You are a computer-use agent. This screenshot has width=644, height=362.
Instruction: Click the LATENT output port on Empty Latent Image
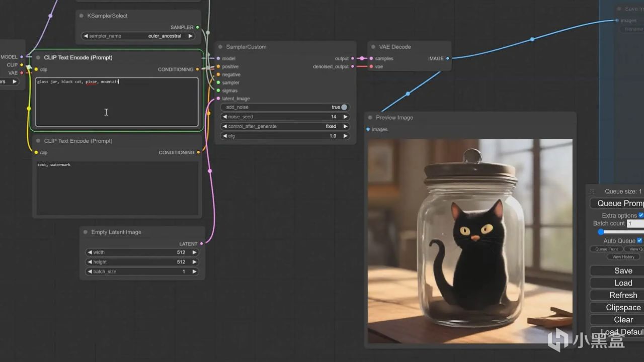pyautogui.click(x=202, y=244)
